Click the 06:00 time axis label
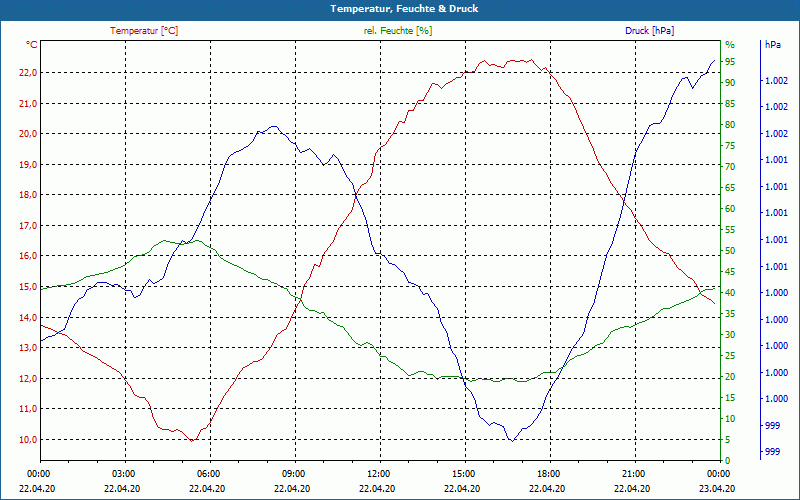This screenshot has height=500, width=800. point(208,473)
